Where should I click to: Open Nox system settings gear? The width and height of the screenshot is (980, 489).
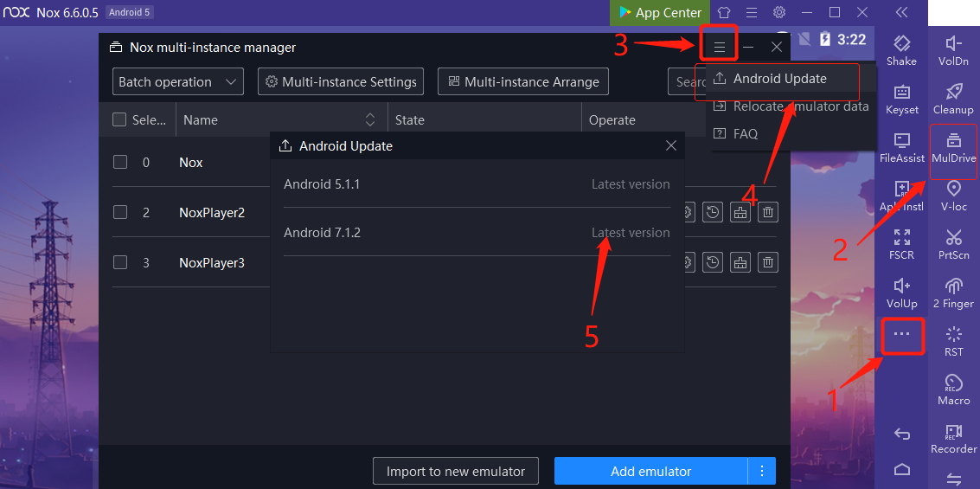(778, 12)
